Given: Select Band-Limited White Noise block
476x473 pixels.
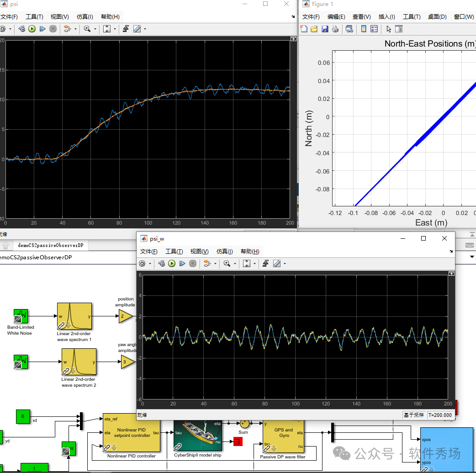Looking at the screenshot, I should click(21, 316).
